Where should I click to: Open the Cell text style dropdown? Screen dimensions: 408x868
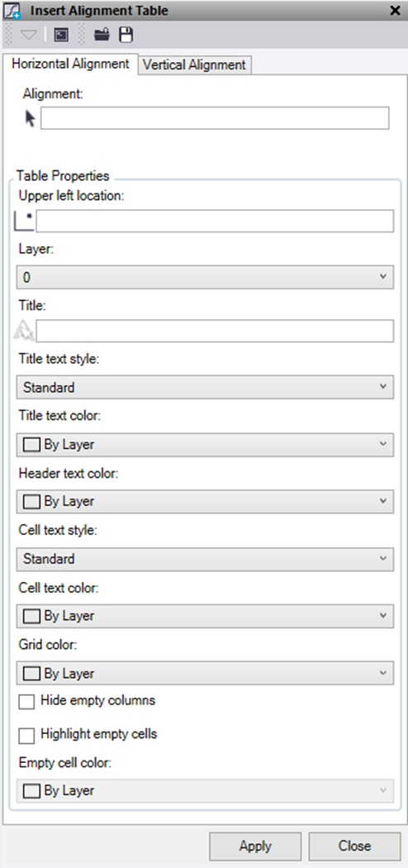(x=205, y=559)
